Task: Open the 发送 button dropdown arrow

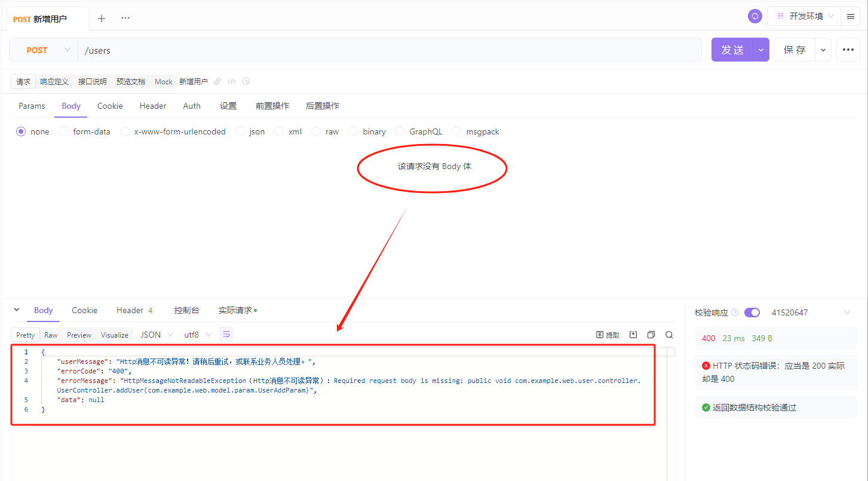Action: (761, 50)
